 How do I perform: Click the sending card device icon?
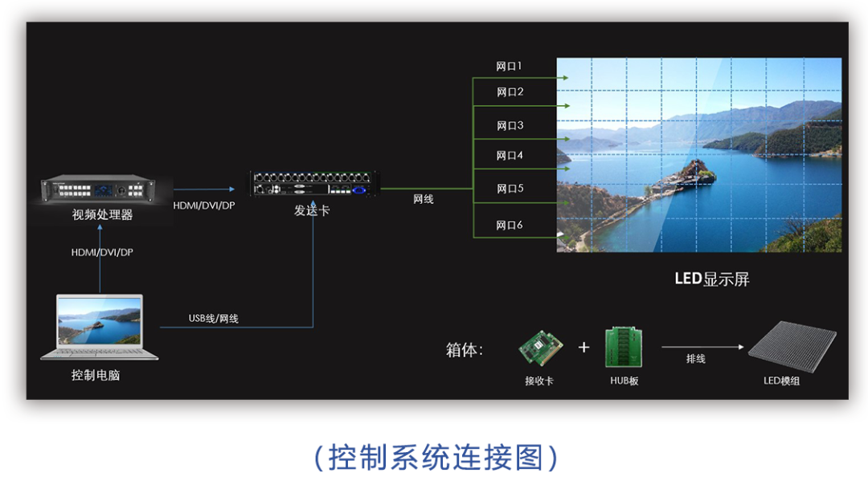[313, 184]
